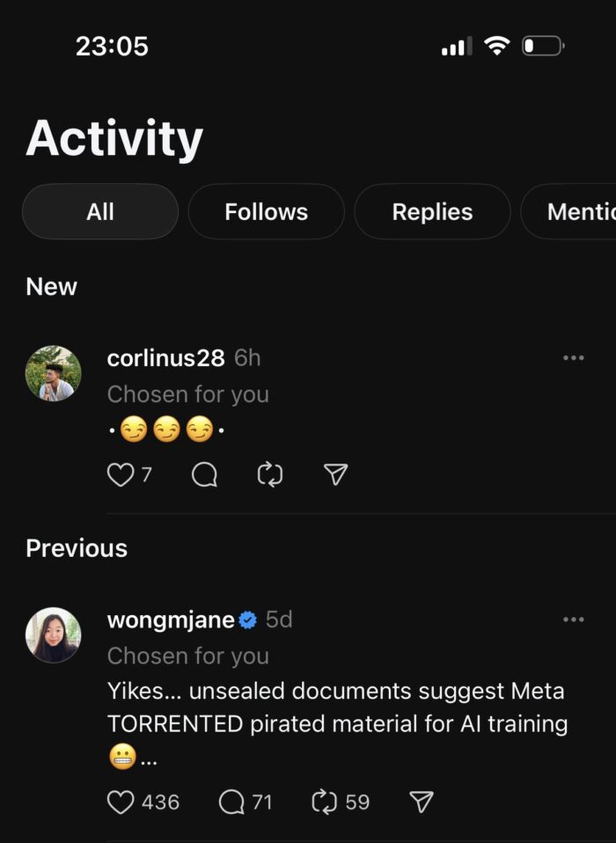This screenshot has width=616, height=843.
Task: Open comments on wongmjane's post
Action: pos(231,802)
